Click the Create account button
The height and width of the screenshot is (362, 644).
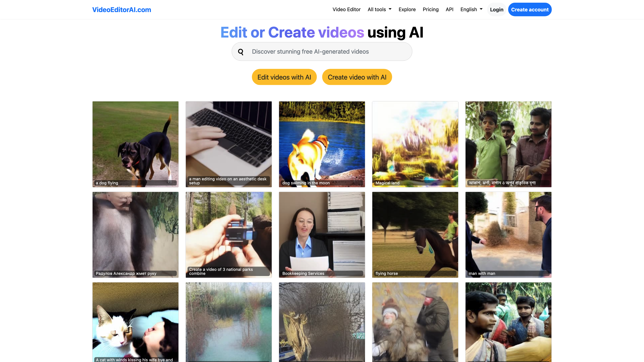pyautogui.click(x=530, y=9)
